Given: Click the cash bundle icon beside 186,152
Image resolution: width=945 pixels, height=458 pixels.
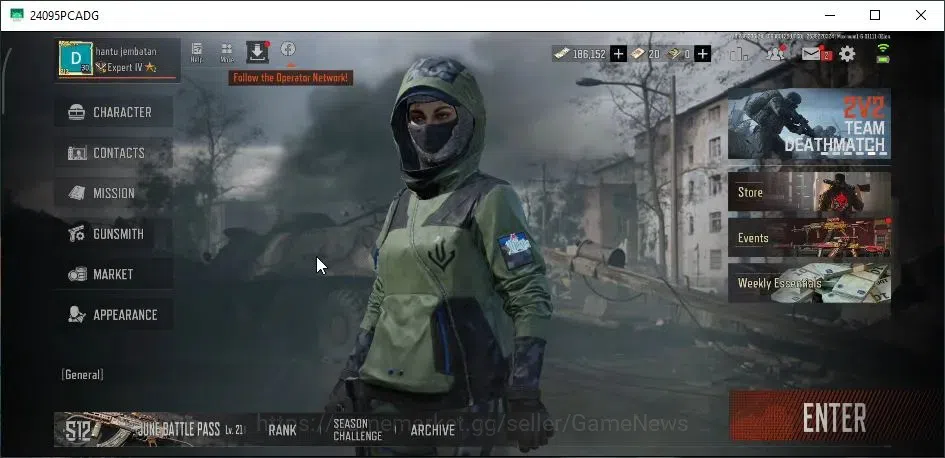Looking at the screenshot, I should click(x=562, y=54).
